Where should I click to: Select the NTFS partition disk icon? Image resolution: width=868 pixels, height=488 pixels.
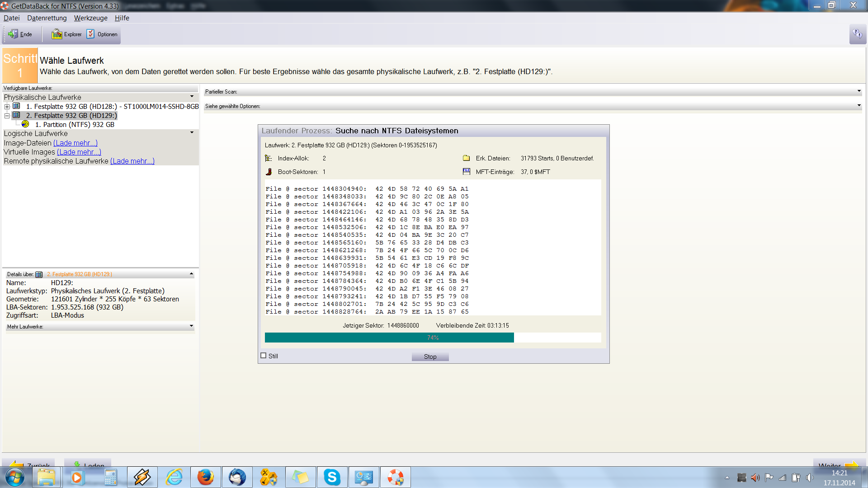point(25,124)
